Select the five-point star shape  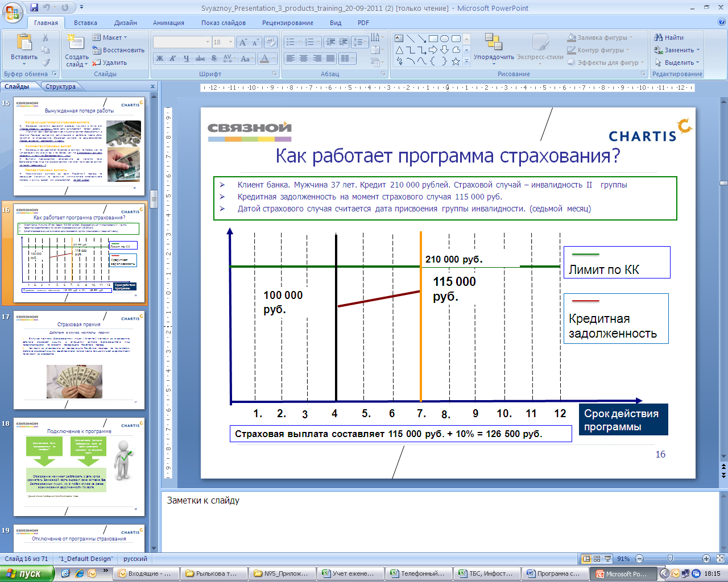coord(456,61)
